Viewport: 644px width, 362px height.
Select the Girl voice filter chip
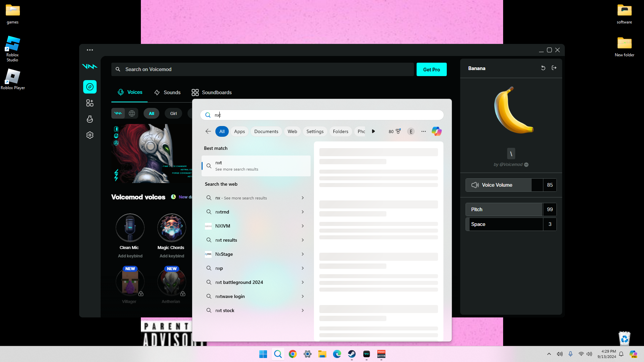(173, 113)
